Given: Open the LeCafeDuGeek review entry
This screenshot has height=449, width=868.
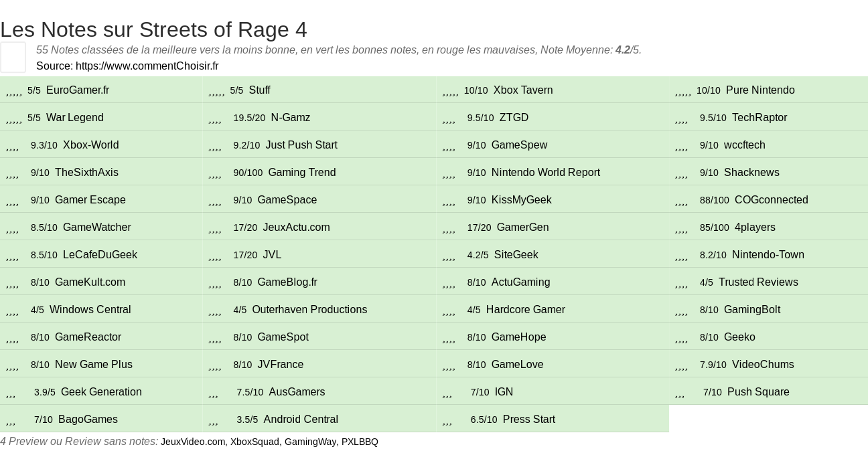Looking at the screenshot, I should pos(100,254).
